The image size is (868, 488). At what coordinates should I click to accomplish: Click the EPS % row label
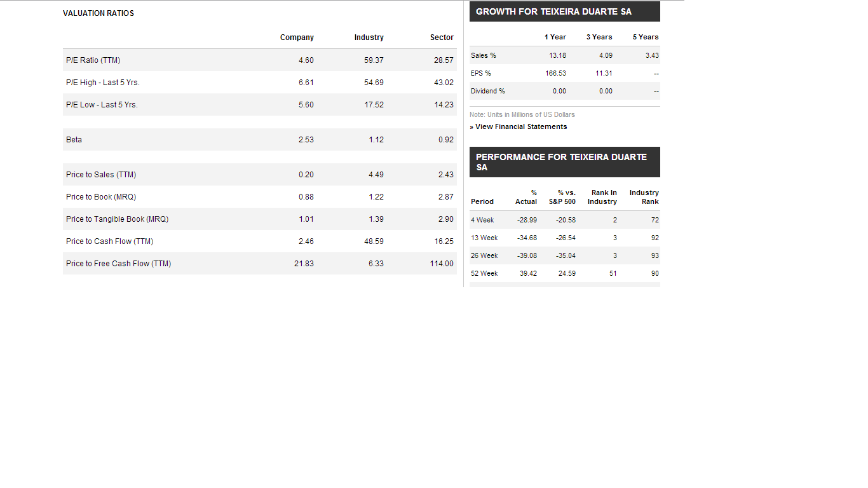pos(481,73)
